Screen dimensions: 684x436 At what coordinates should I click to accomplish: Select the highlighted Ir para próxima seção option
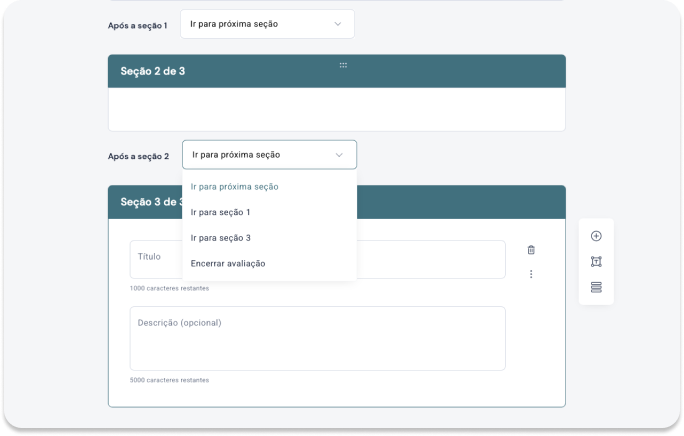(x=234, y=187)
